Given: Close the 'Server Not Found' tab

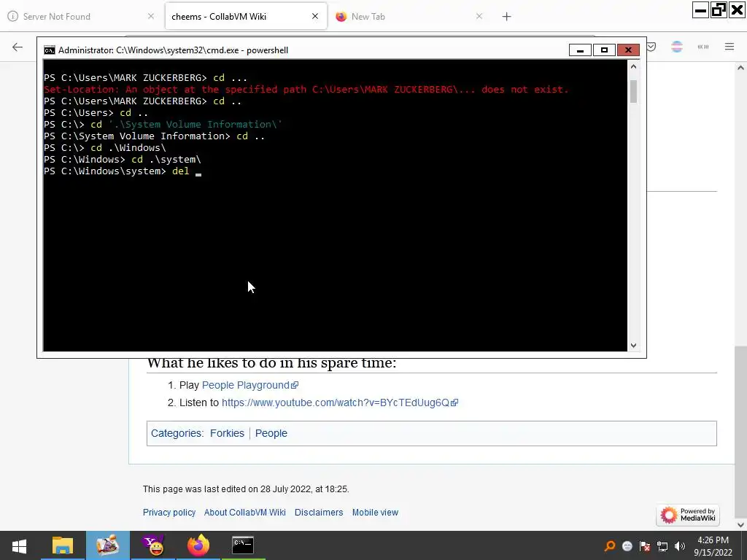Looking at the screenshot, I should 150,16.
